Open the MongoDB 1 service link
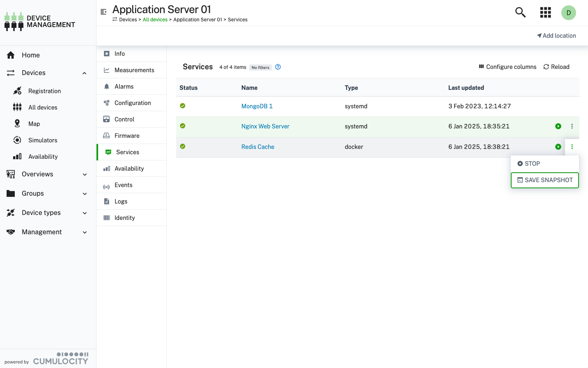588x368 pixels. 257,106
